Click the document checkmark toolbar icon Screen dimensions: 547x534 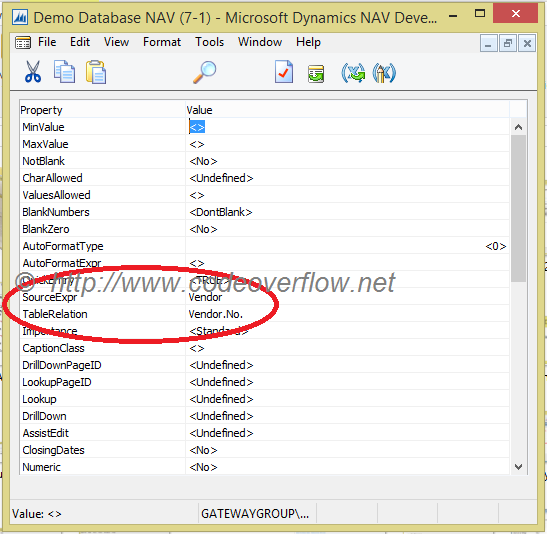284,72
